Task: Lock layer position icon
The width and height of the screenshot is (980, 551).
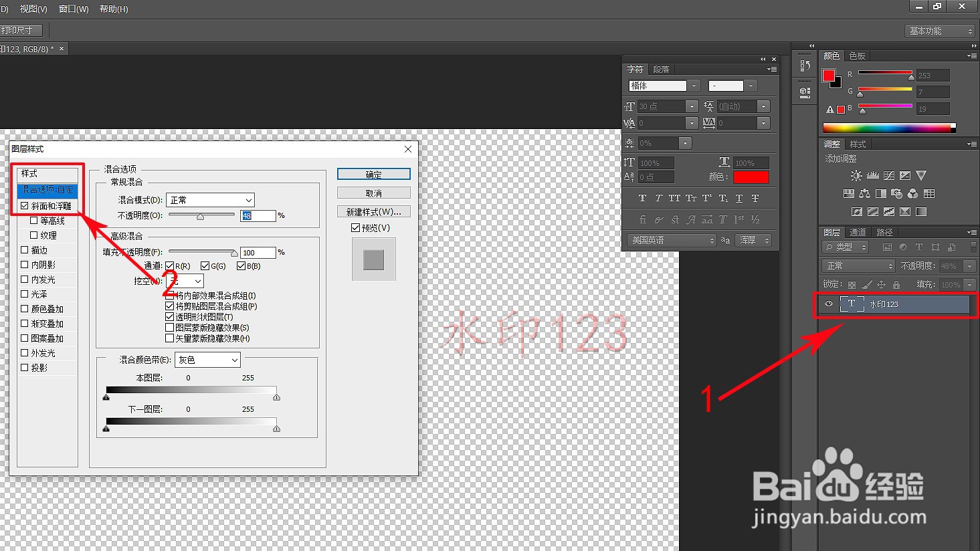Action: click(x=881, y=285)
